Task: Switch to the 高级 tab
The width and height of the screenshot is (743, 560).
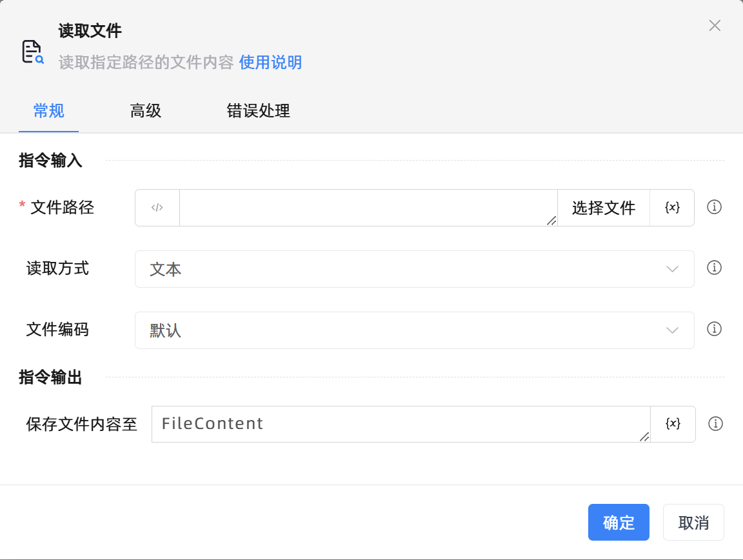Action: [x=145, y=111]
